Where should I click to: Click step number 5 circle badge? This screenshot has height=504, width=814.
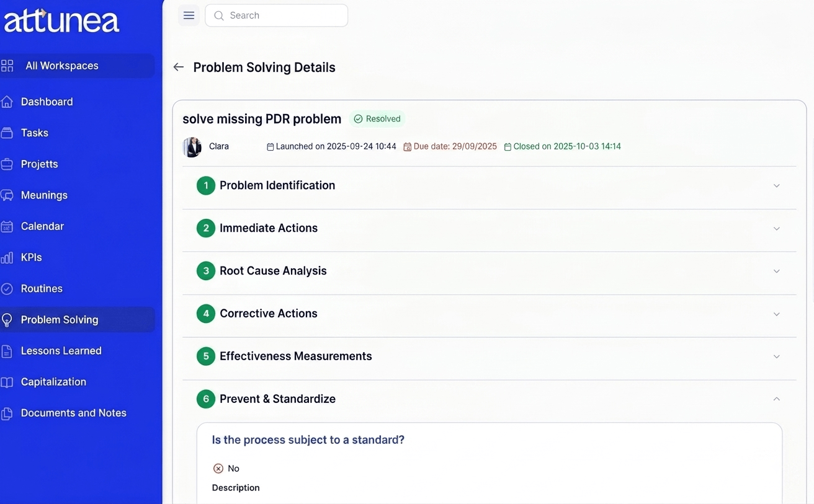[x=206, y=356]
